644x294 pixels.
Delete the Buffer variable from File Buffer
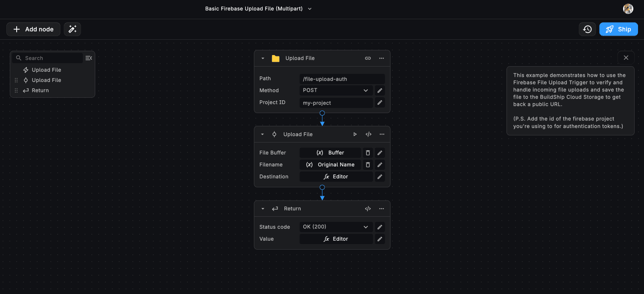point(368,152)
